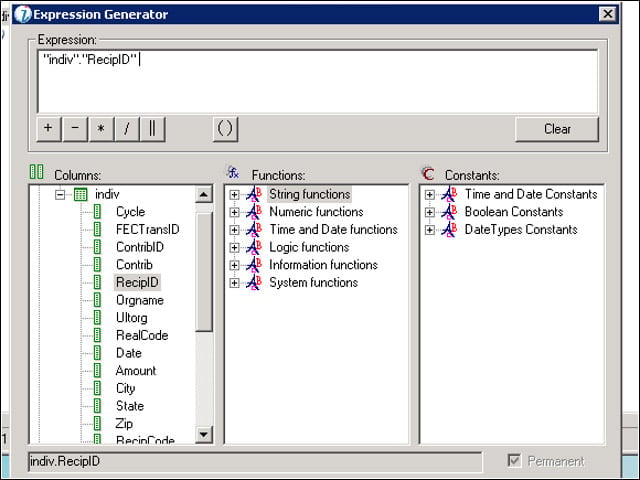Select Time and Date functions label

333,229
